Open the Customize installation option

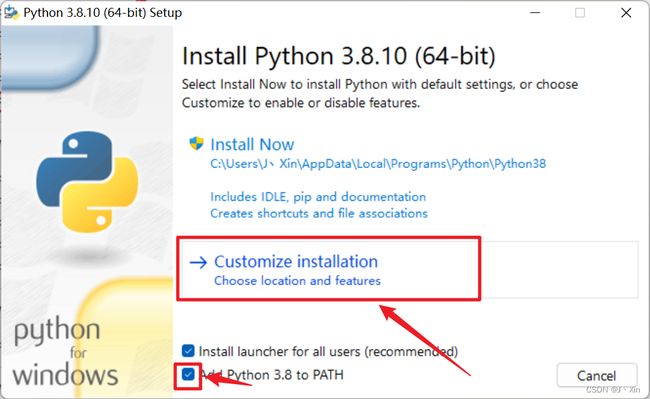(x=296, y=262)
